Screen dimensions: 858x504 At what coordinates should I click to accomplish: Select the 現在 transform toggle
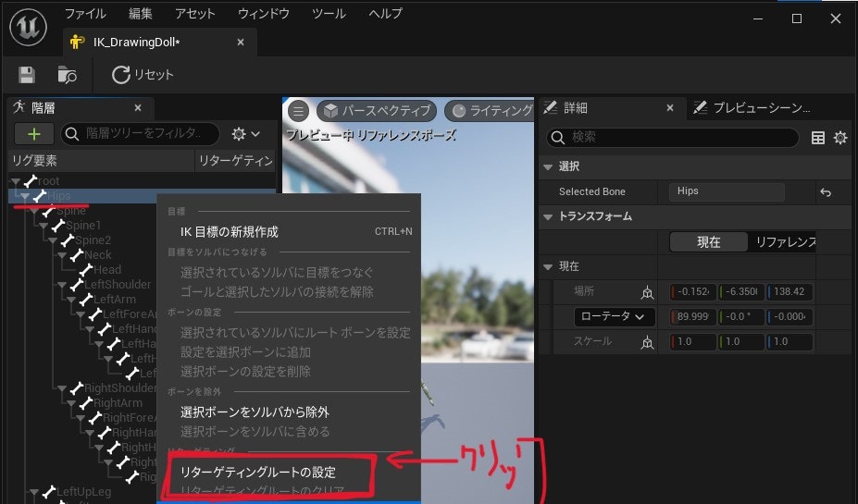click(708, 241)
